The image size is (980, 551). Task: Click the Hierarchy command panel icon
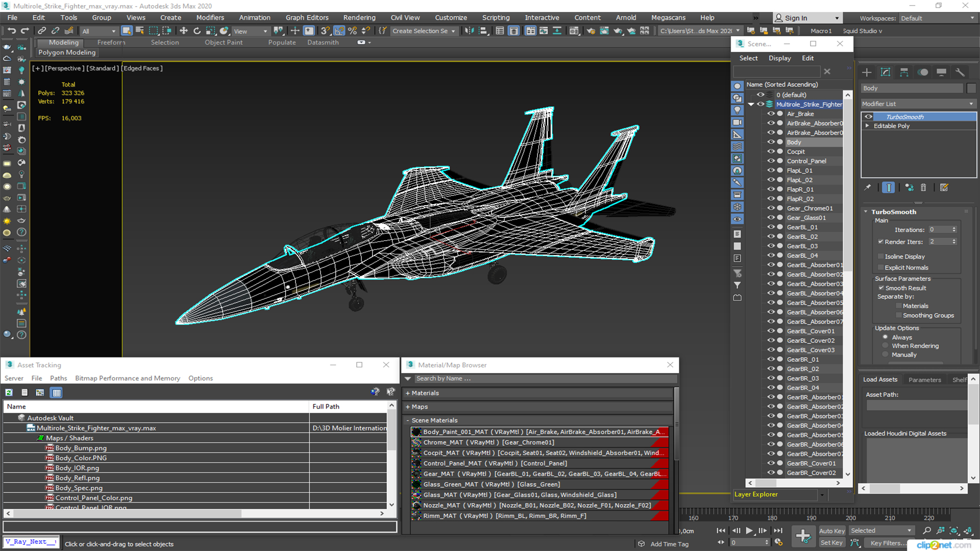pos(904,72)
